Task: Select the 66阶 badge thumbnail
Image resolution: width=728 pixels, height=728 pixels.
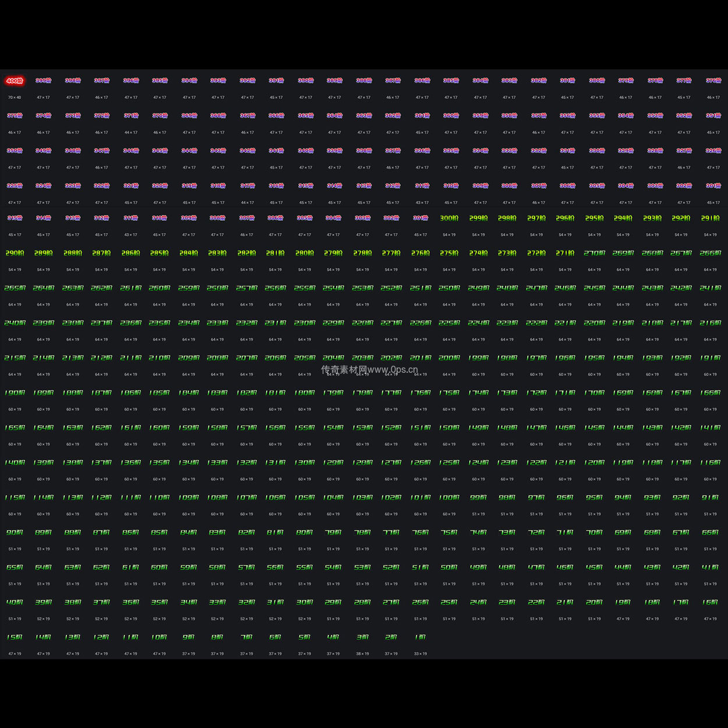Action: coord(710,532)
